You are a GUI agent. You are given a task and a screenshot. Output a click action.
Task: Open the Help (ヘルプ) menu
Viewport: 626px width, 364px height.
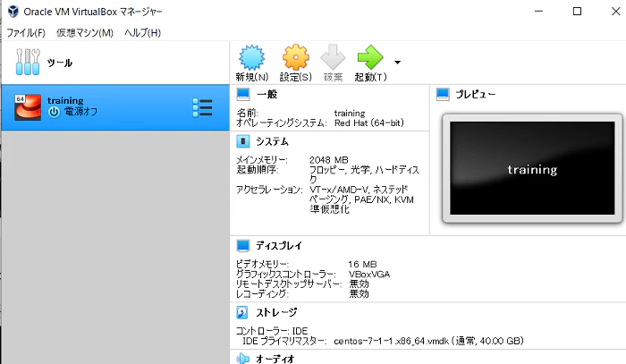142,33
